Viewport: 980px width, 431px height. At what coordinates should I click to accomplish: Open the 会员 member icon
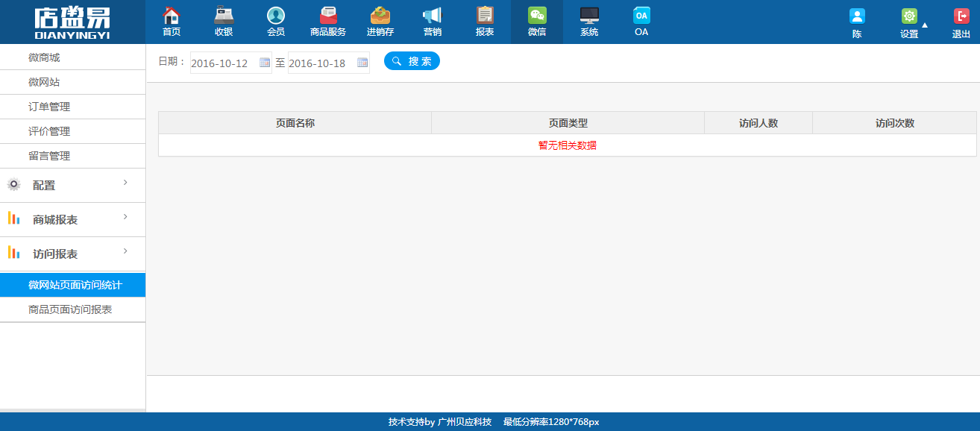click(x=276, y=16)
